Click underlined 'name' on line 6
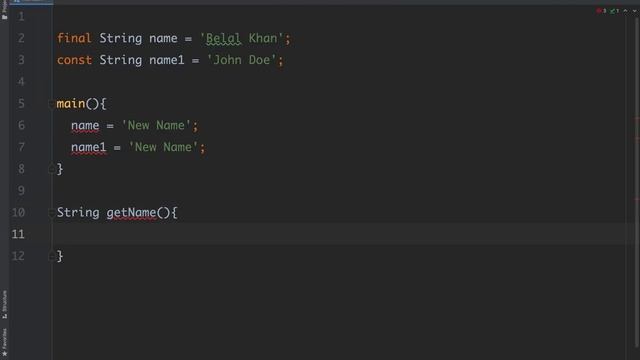The height and width of the screenshot is (360, 640). pos(85,125)
